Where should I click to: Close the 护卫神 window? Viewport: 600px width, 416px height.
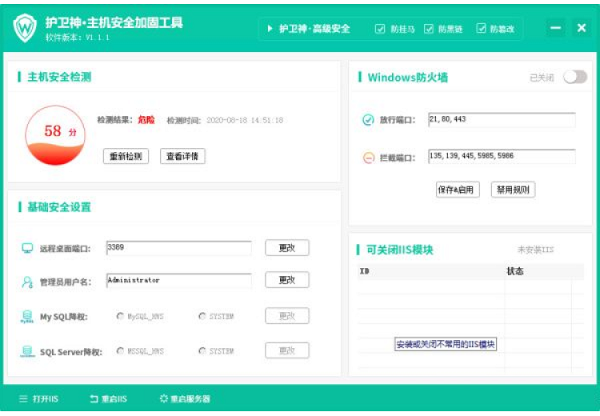pos(581,28)
